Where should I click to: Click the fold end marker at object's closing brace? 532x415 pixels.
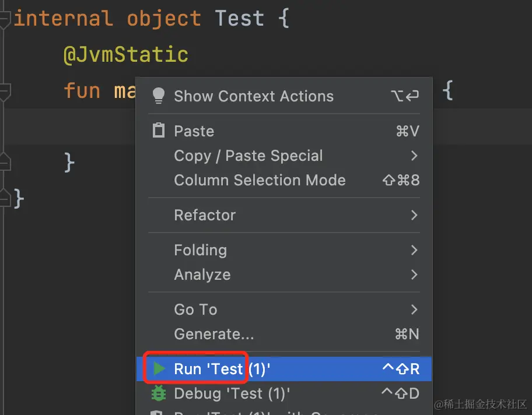(5, 198)
